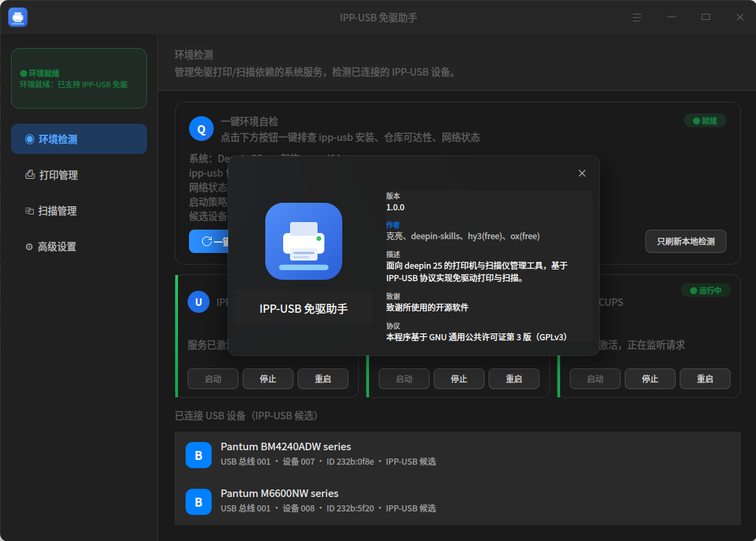Click the Q icon beside 一键环境自检

[201, 129]
